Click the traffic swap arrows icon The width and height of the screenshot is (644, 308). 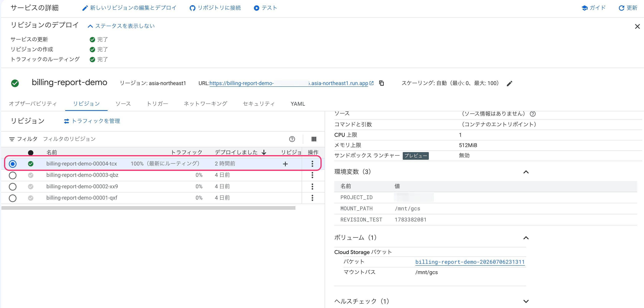coord(67,121)
